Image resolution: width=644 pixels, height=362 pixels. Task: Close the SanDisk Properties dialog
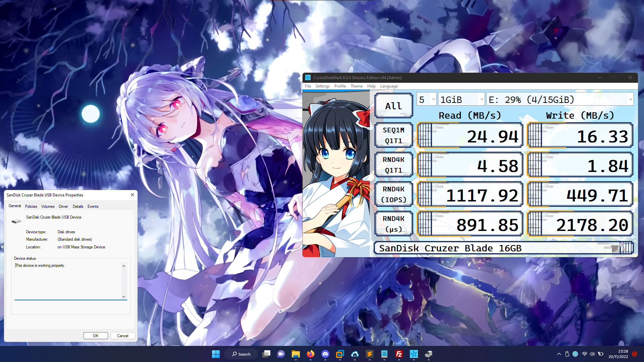pos(132,195)
